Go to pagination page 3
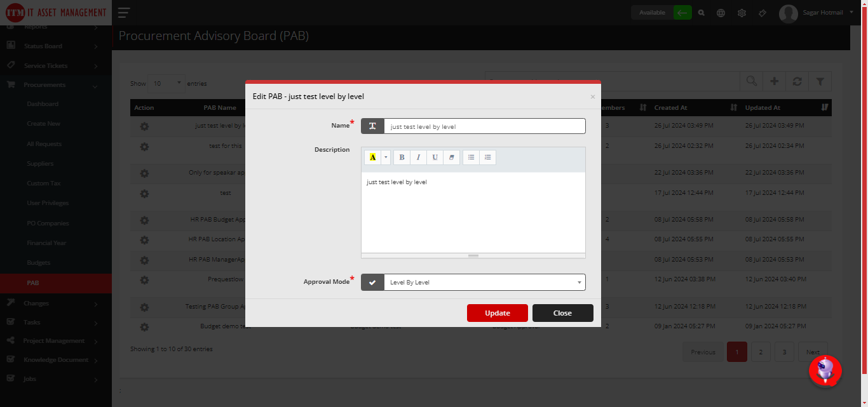 [784, 352]
